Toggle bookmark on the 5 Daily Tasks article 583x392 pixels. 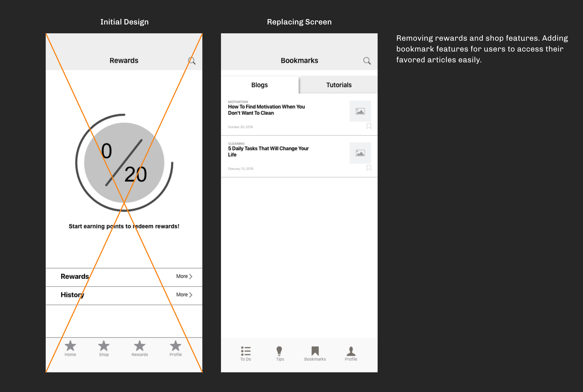click(x=369, y=168)
